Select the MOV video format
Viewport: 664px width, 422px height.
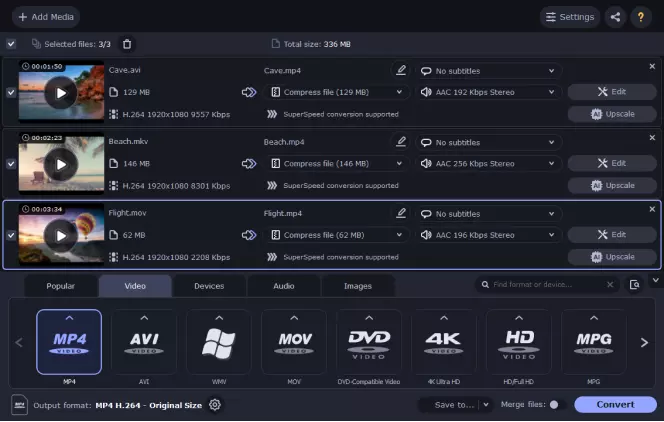pos(294,342)
